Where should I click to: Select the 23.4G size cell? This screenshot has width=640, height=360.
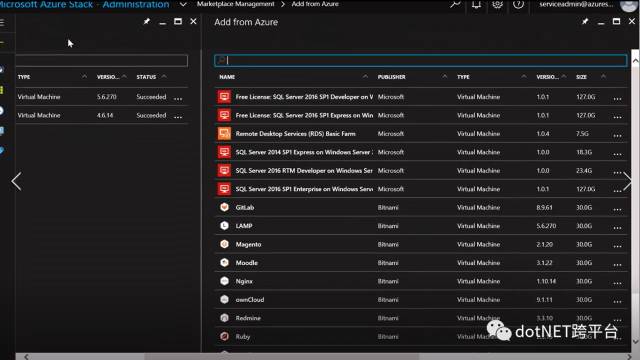tap(584, 170)
